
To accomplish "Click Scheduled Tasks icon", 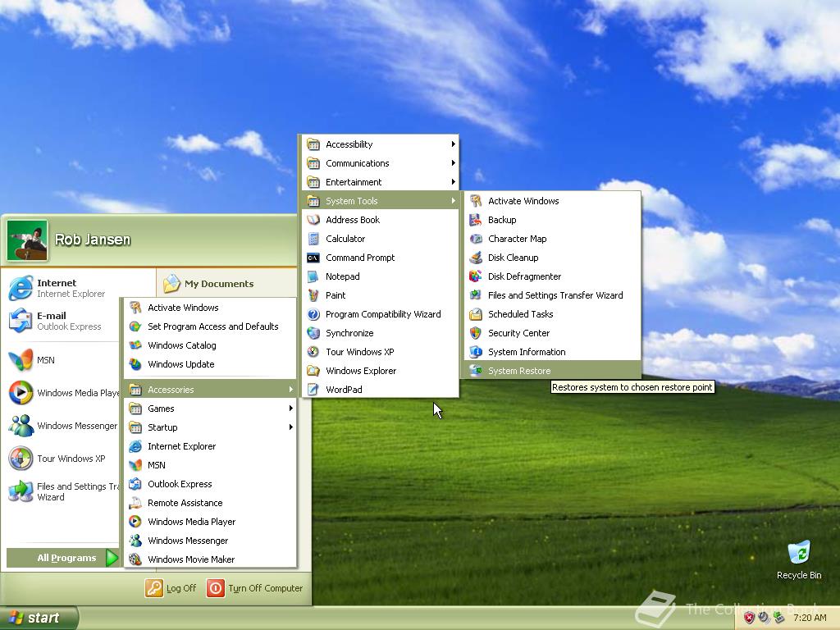I will click(x=475, y=314).
